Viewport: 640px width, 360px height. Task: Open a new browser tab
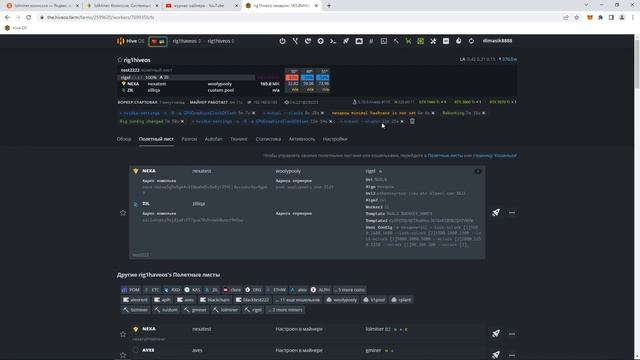pos(329,6)
